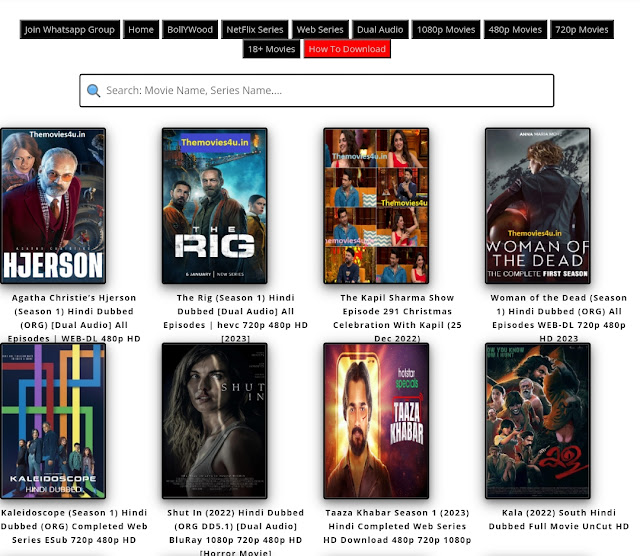Click the Agatha Christie's Hjerson title link
The height and width of the screenshot is (556, 640).
click(x=74, y=318)
